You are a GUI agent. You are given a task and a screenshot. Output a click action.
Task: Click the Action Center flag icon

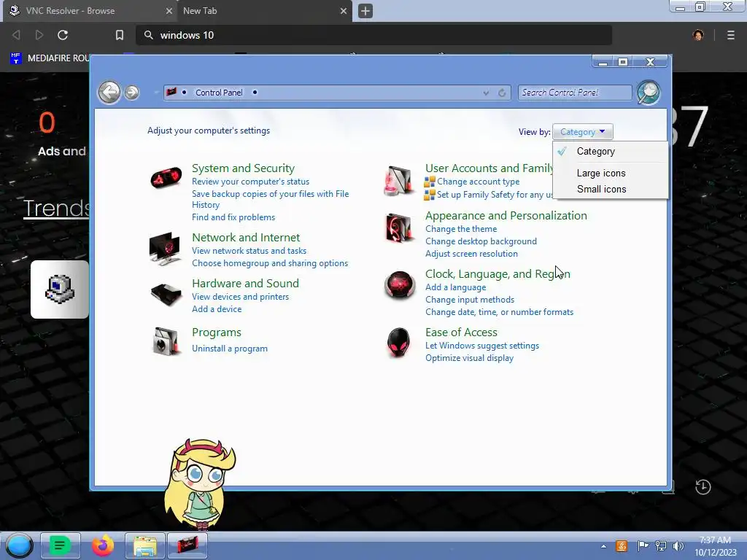[x=643, y=545]
